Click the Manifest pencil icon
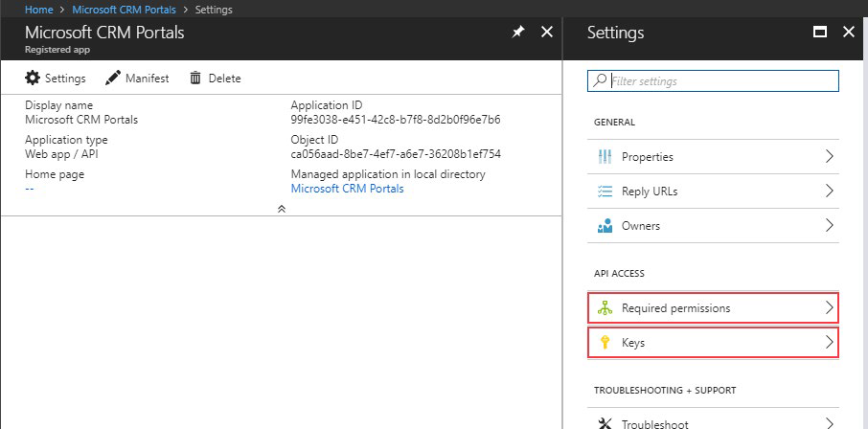868x429 pixels. coord(113,79)
